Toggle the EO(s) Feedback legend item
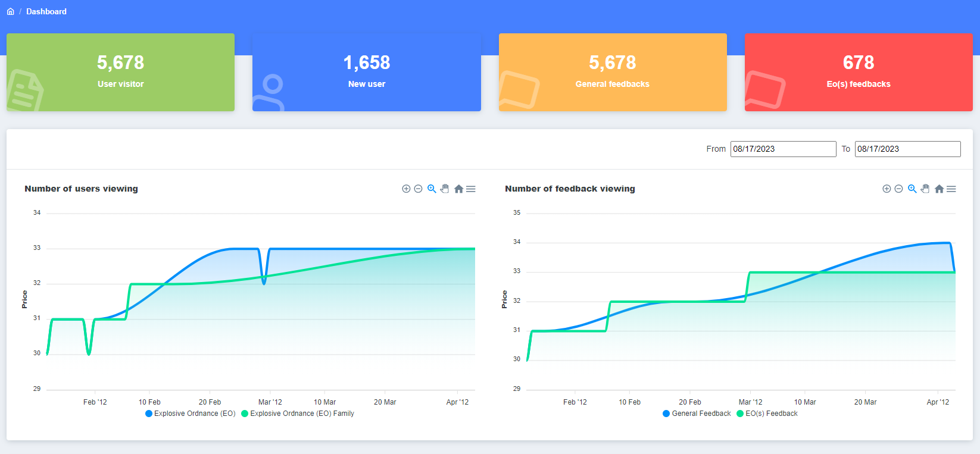This screenshot has width=980, height=454. click(x=767, y=414)
